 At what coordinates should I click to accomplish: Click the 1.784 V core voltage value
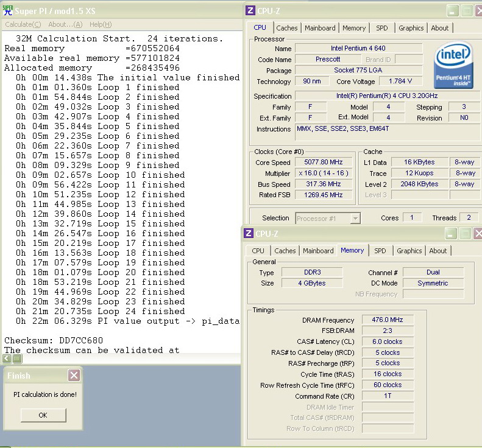[400, 81]
